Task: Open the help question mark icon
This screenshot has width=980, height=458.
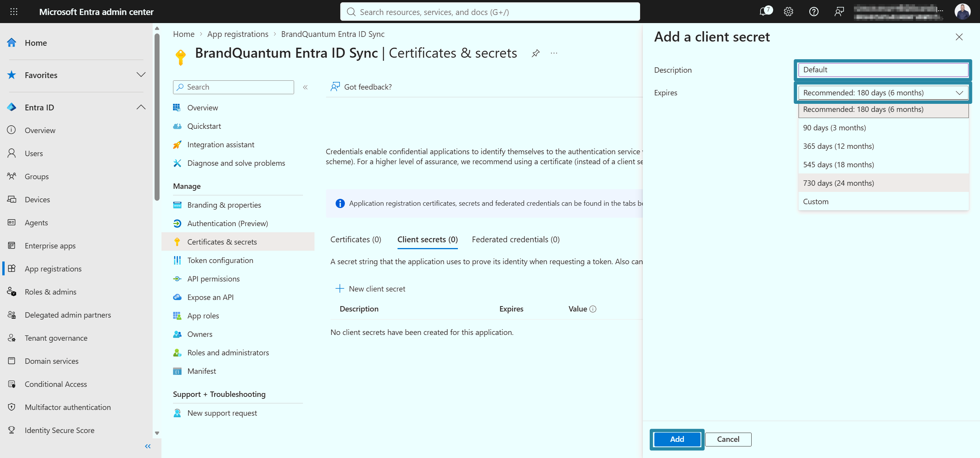Action: pos(814,12)
